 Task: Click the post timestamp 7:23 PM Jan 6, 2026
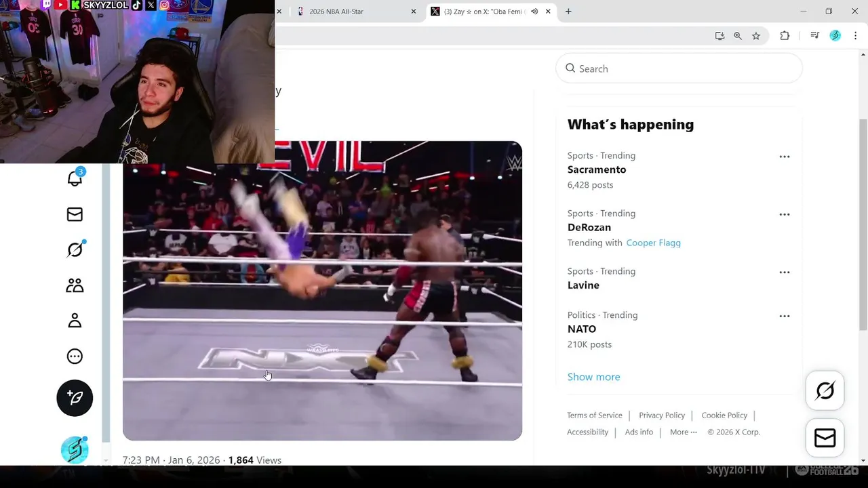(x=171, y=460)
